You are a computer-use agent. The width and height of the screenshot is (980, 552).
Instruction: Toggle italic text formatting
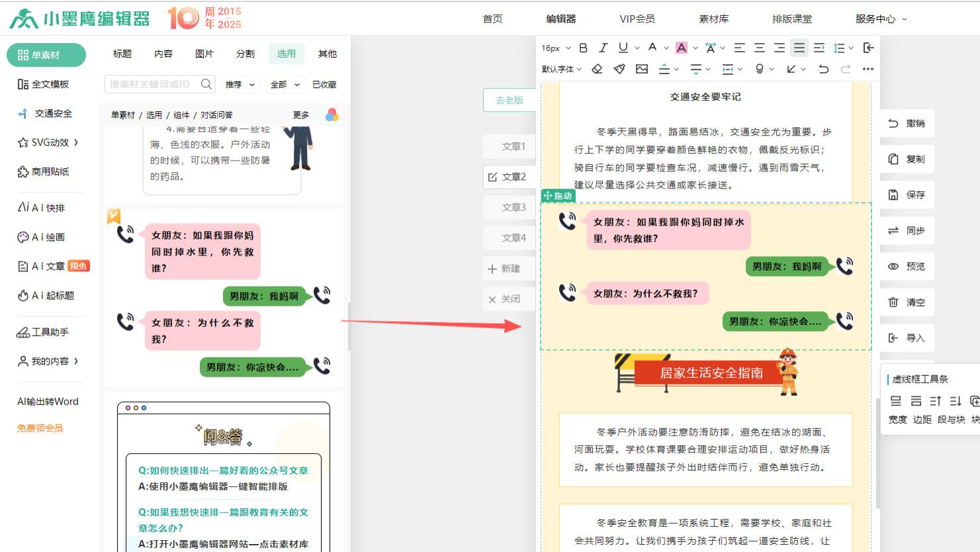pyautogui.click(x=603, y=48)
